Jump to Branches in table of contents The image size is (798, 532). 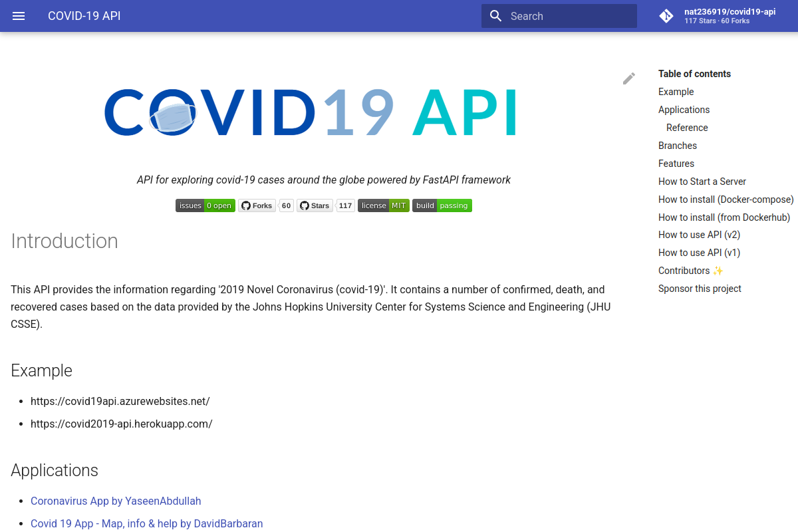[678, 146]
